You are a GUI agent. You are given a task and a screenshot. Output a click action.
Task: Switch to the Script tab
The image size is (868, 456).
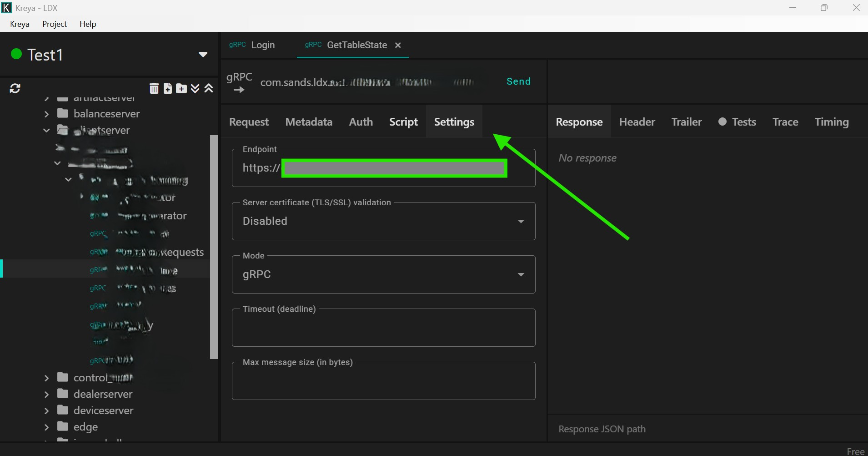403,122
